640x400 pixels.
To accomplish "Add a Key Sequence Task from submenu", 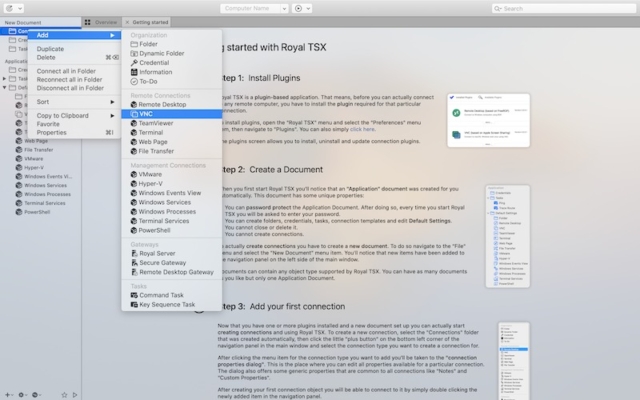I will pos(171,304).
